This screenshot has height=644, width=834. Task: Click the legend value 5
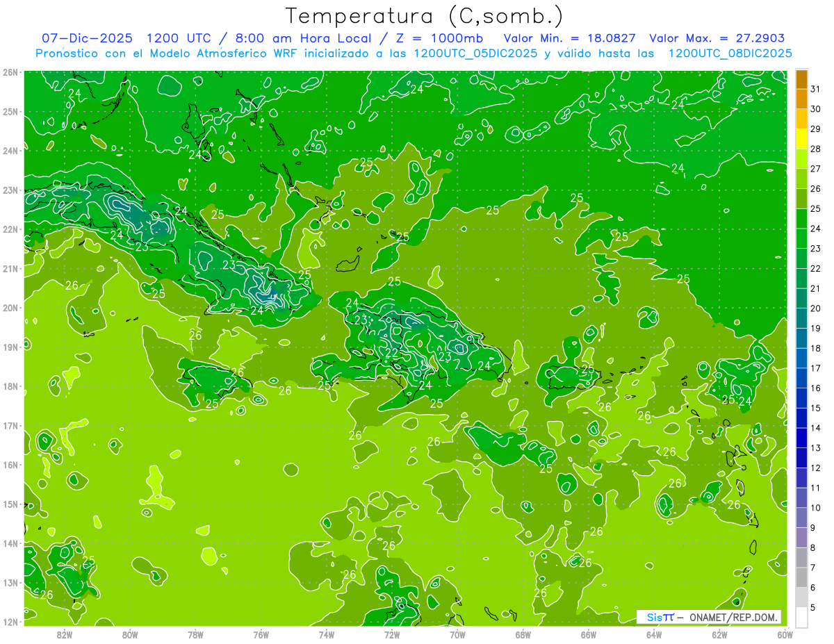[814, 608]
